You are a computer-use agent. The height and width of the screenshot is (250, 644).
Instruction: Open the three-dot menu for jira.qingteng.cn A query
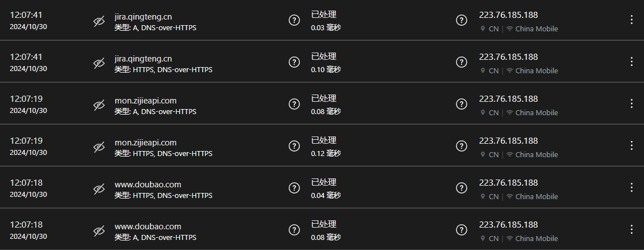[632, 20]
